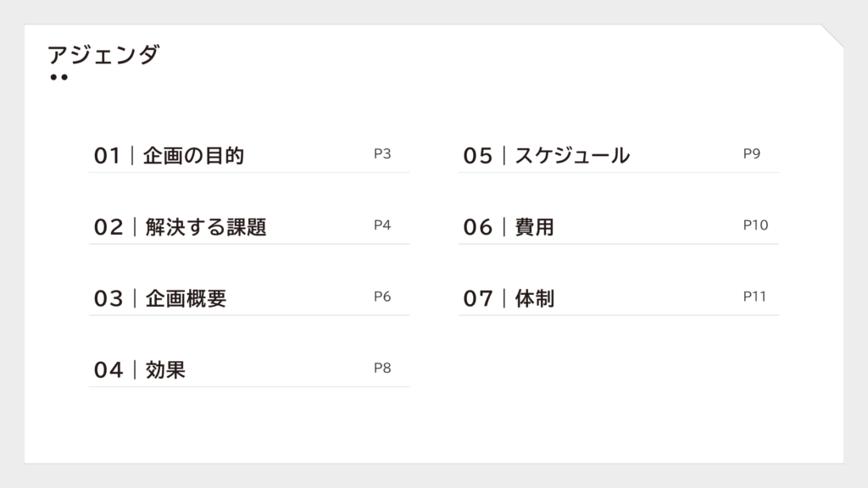Click the folded top-right slide corner
868x488 pixels.
point(832,36)
